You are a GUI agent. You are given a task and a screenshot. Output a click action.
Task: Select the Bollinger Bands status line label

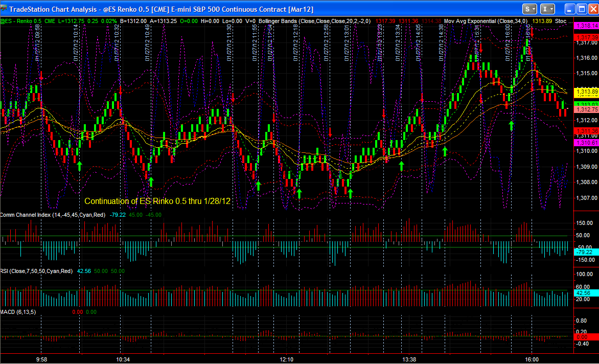click(314, 21)
